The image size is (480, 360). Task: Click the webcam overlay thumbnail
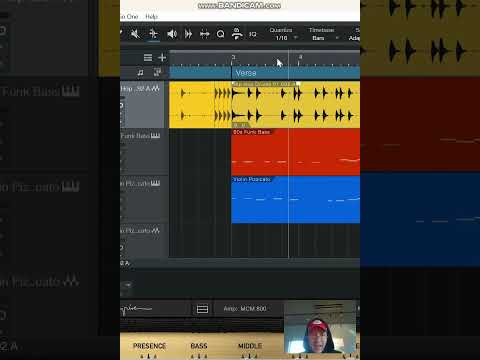320,327
